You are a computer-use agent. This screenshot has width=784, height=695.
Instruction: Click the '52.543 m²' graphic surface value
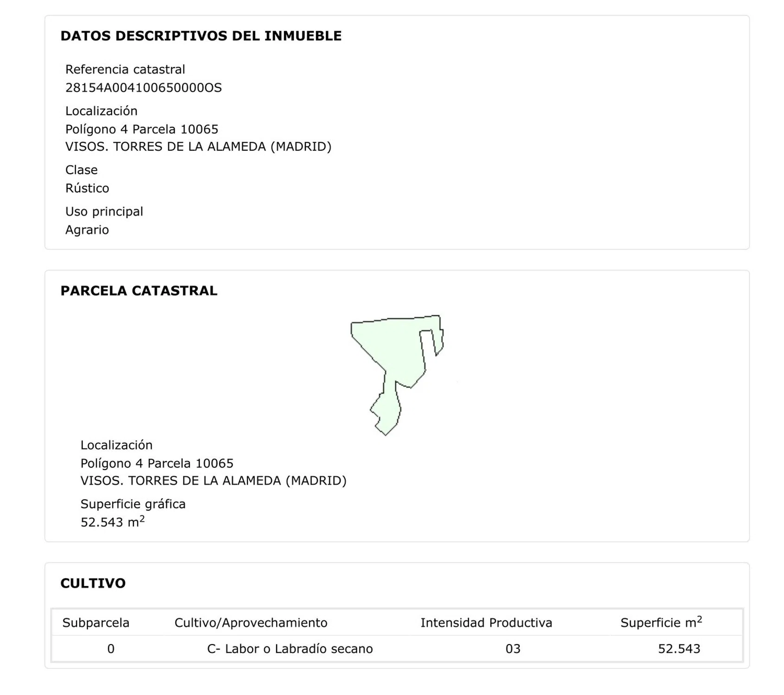(x=112, y=522)
